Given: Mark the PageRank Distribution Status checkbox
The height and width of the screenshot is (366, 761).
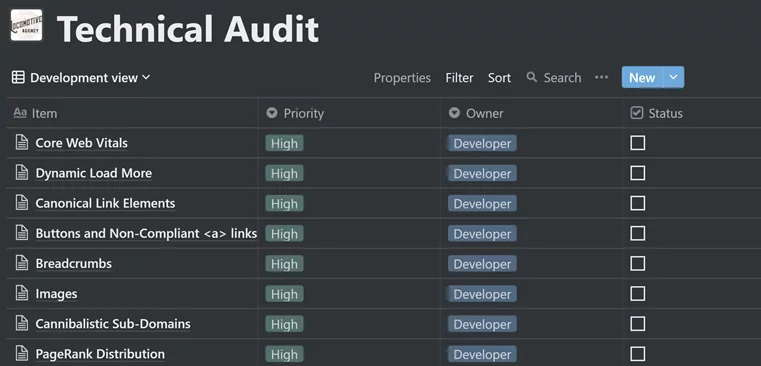Looking at the screenshot, I should tap(638, 353).
